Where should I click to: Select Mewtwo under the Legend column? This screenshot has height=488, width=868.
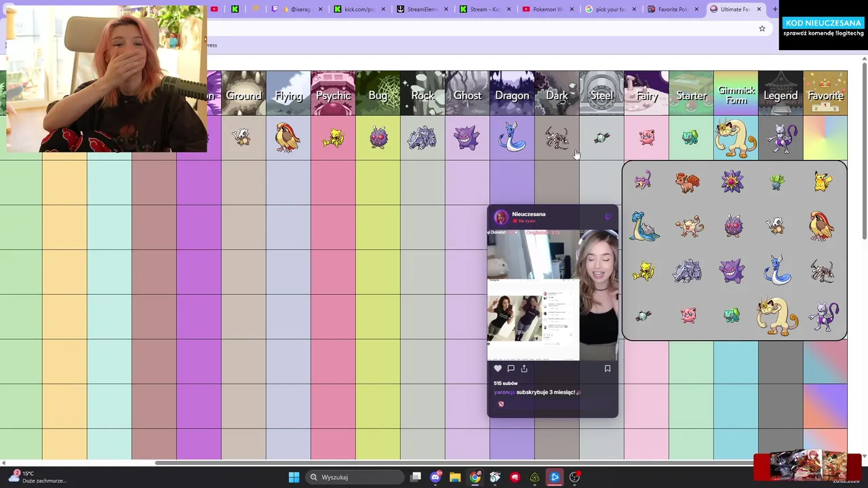click(781, 138)
